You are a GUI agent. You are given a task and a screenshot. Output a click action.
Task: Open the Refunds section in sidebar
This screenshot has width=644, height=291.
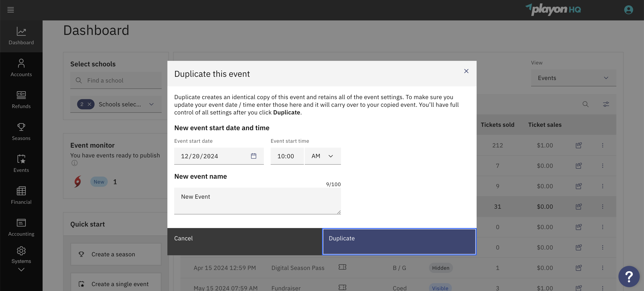pos(21,99)
